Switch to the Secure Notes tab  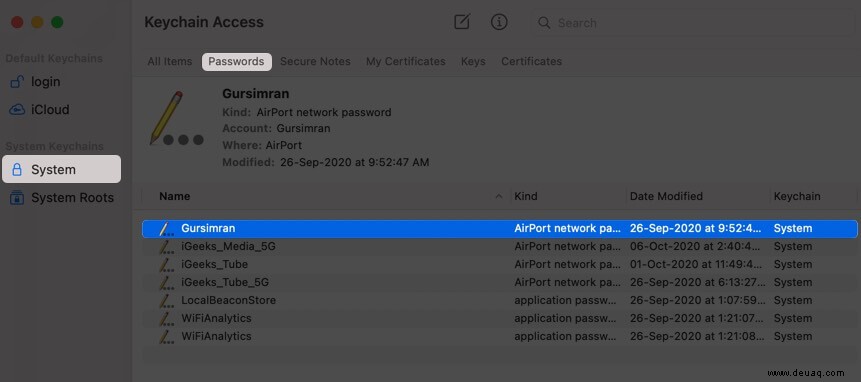315,61
